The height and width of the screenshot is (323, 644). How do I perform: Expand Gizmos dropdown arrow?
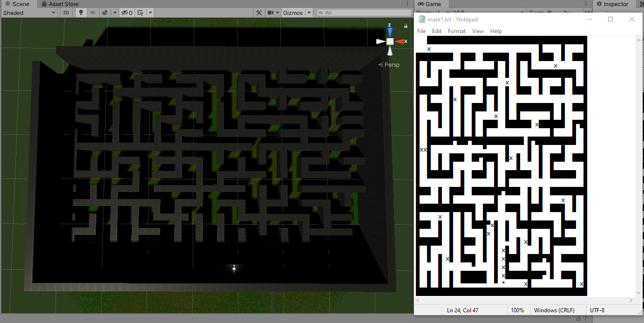pyautogui.click(x=309, y=13)
